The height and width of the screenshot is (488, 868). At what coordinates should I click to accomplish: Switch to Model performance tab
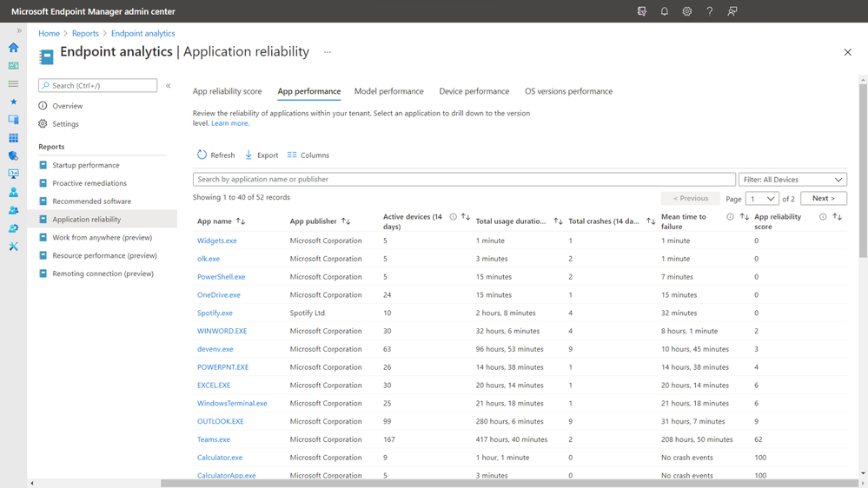388,91
